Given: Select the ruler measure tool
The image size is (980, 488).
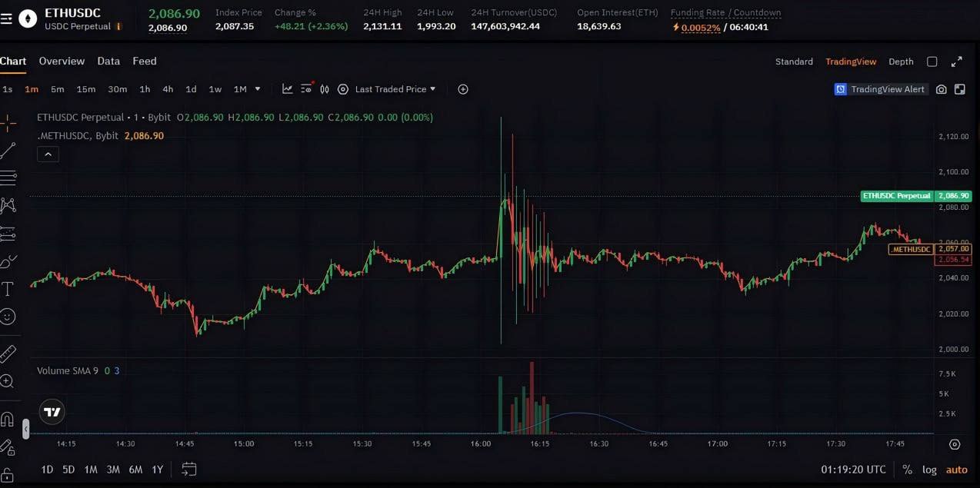Looking at the screenshot, I should click(8, 354).
